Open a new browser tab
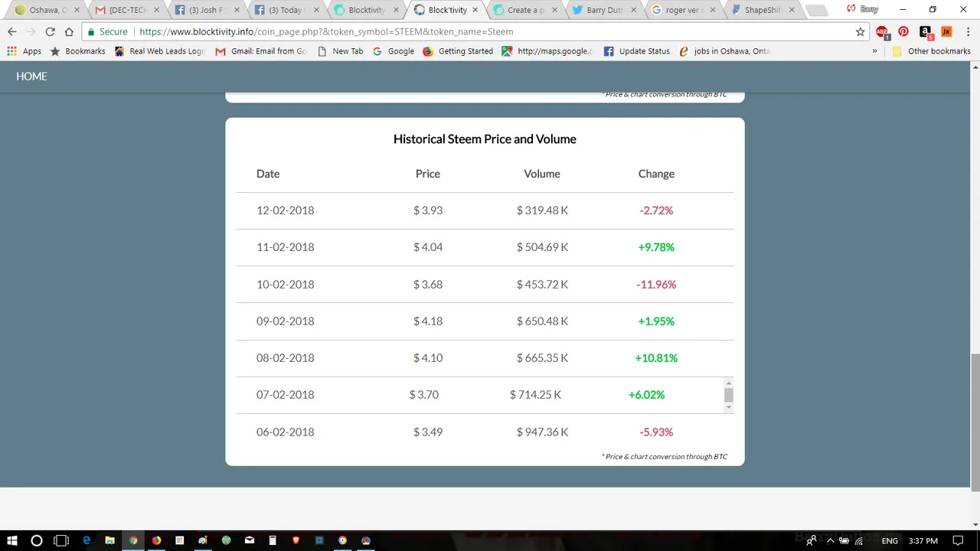The width and height of the screenshot is (980, 551). click(817, 10)
